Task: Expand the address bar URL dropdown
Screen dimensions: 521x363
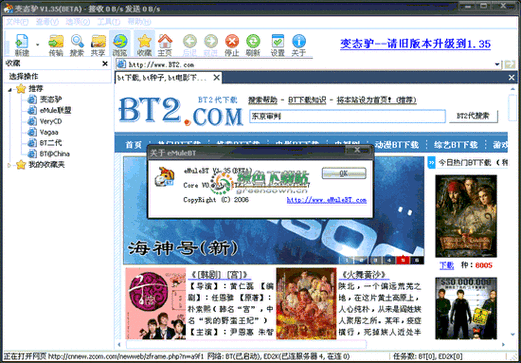Action: pyautogui.click(x=497, y=64)
